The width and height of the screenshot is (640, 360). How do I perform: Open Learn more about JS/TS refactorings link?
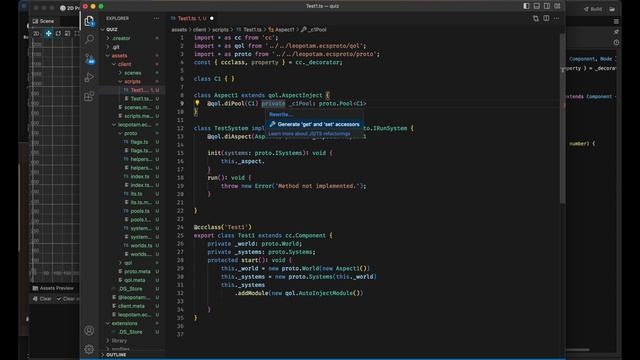tap(309, 134)
